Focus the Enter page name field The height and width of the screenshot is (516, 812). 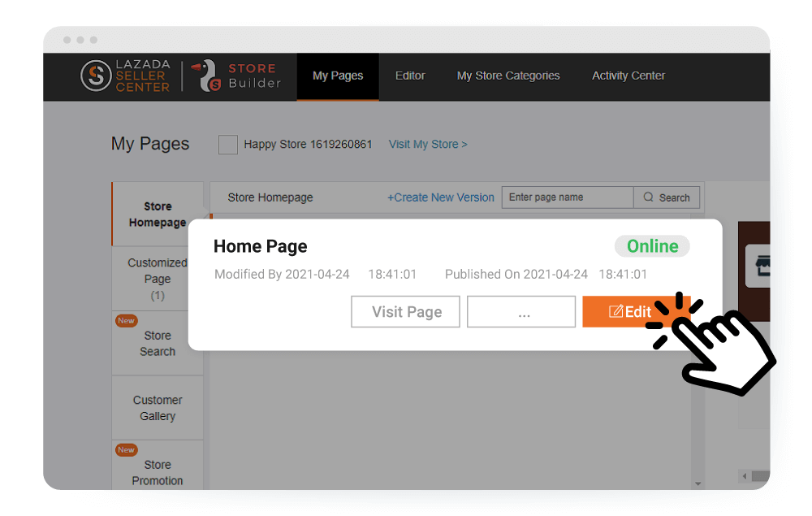567,197
